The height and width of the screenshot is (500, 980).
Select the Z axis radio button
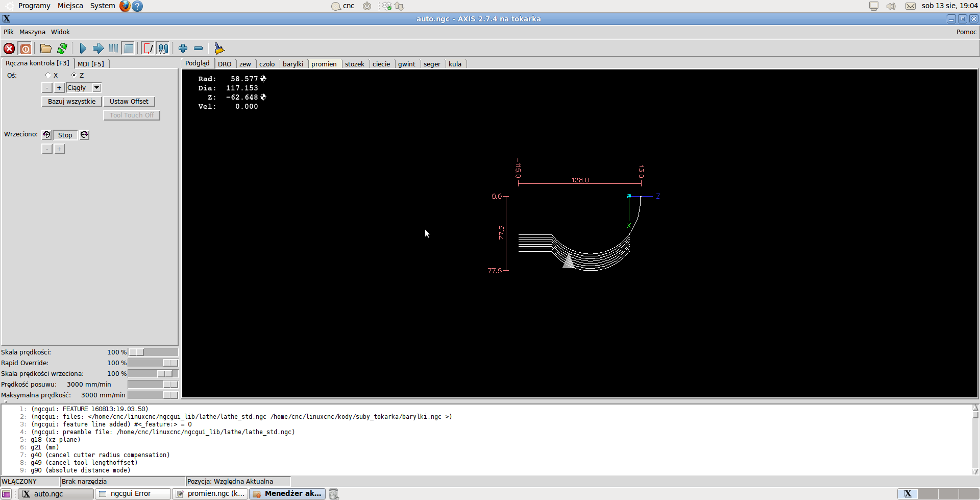74,75
